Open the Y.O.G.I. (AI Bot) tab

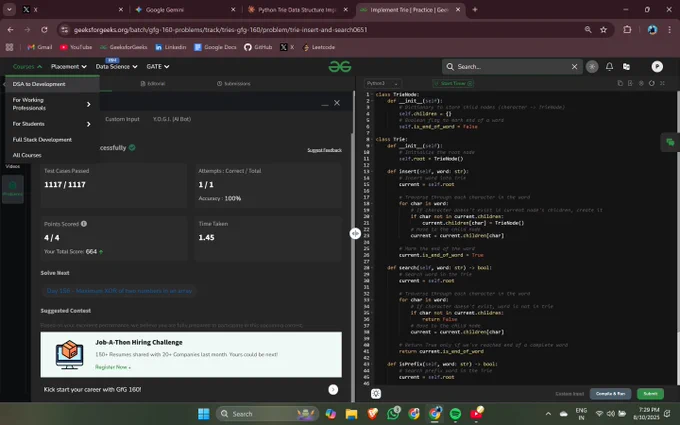[x=172, y=119]
